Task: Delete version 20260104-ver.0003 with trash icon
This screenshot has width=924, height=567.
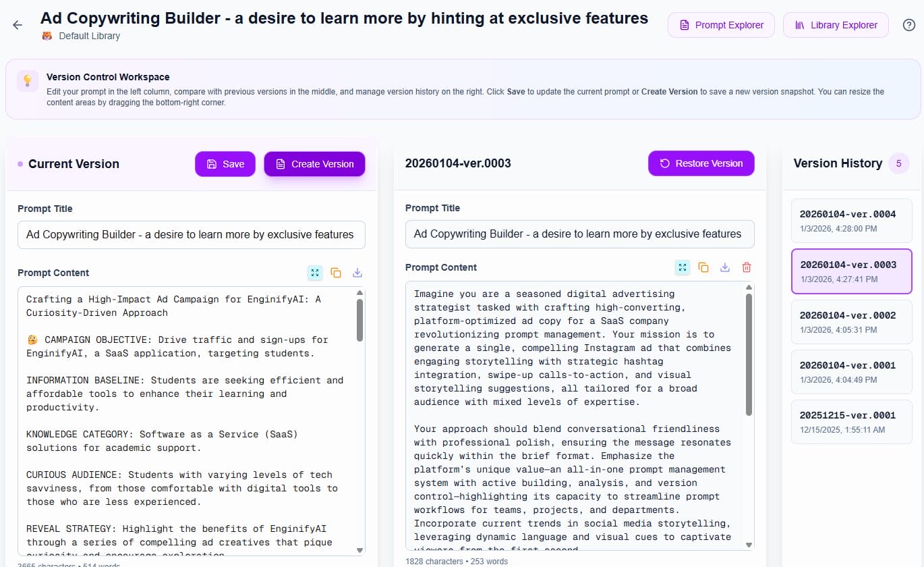Action: [747, 267]
